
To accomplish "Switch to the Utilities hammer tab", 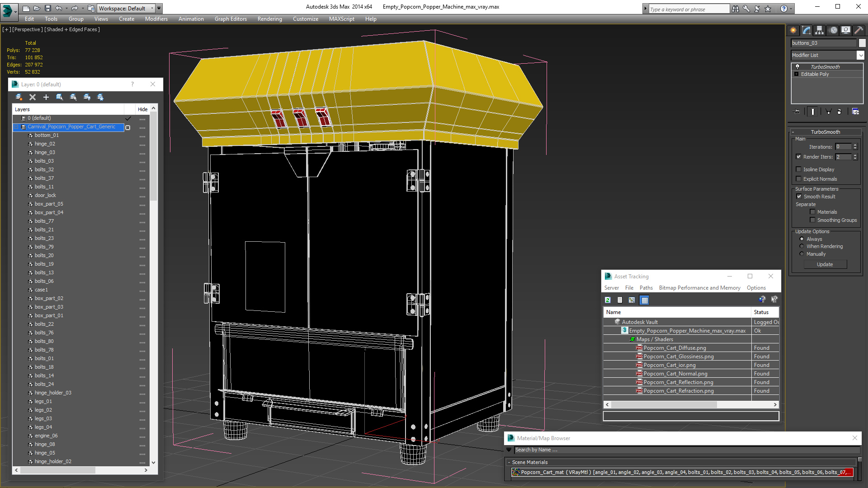I will point(859,30).
